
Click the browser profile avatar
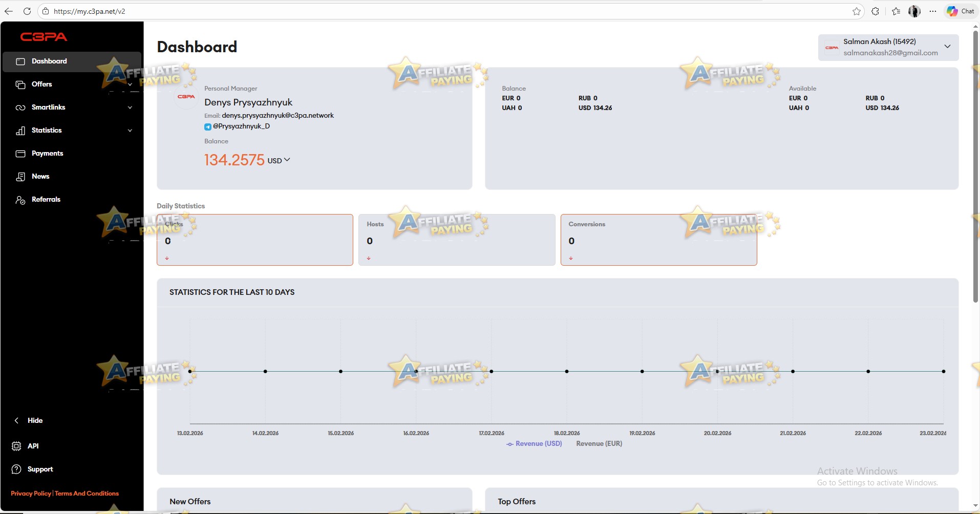(x=914, y=11)
